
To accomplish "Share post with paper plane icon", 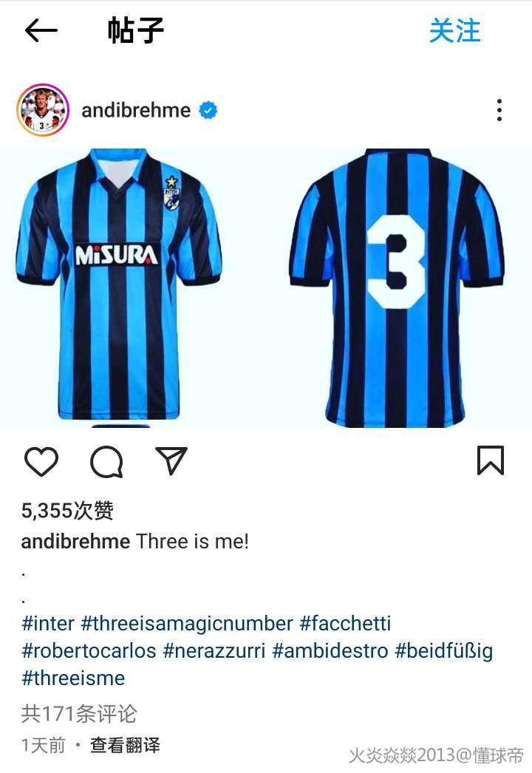I will (x=171, y=460).
